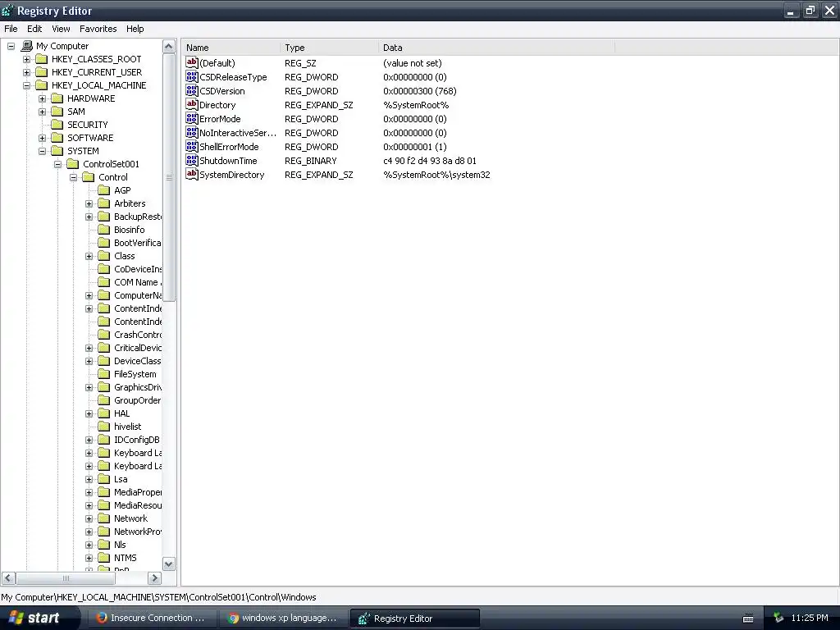840x630 pixels.
Task: Click the ShutdownTime binary value icon
Action: (x=192, y=160)
